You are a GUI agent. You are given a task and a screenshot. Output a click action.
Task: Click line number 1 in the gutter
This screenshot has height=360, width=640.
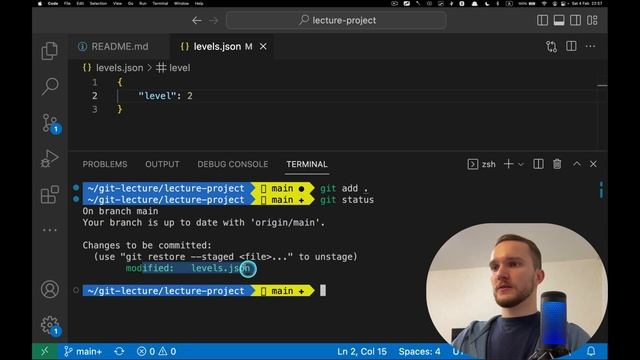tap(95, 82)
